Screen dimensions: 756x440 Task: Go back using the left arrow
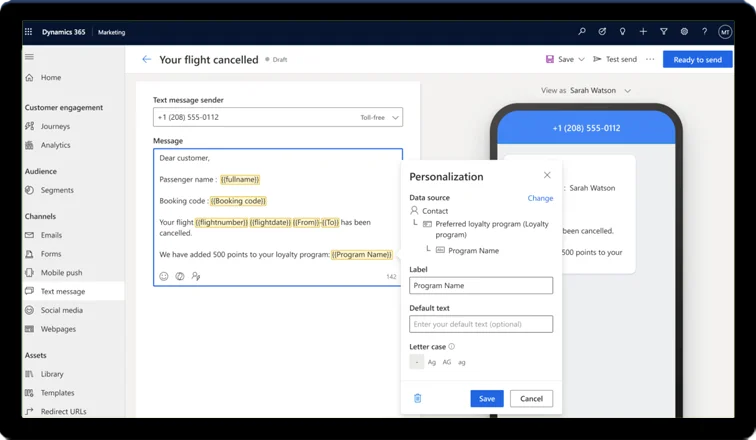[147, 60]
